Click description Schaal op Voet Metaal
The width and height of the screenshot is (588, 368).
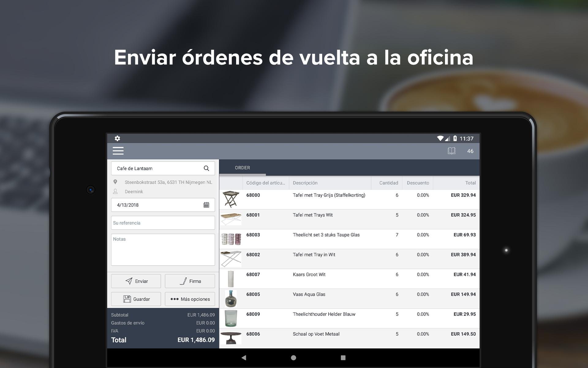pos(316,334)
